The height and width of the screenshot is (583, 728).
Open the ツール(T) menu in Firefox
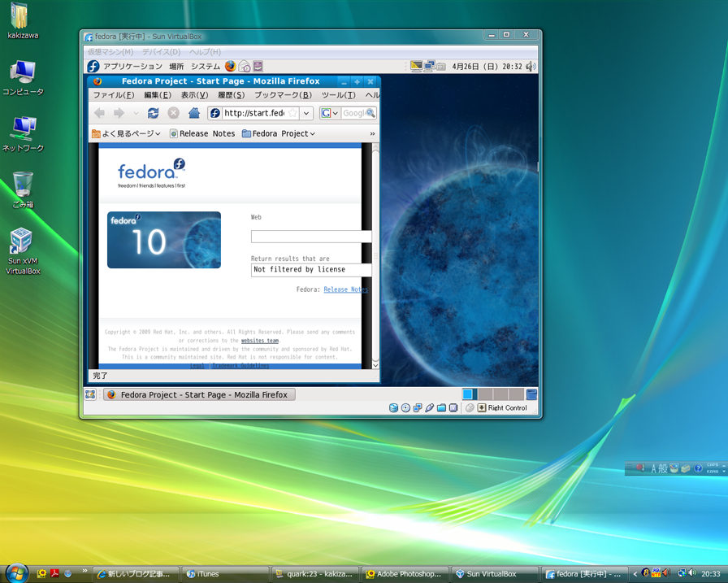(x=339, y=95)
